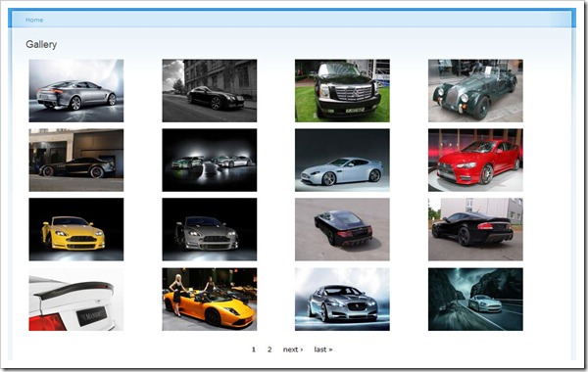
Task: View the black Cadillac on grass thumbnail
Action: coord(342,91)
